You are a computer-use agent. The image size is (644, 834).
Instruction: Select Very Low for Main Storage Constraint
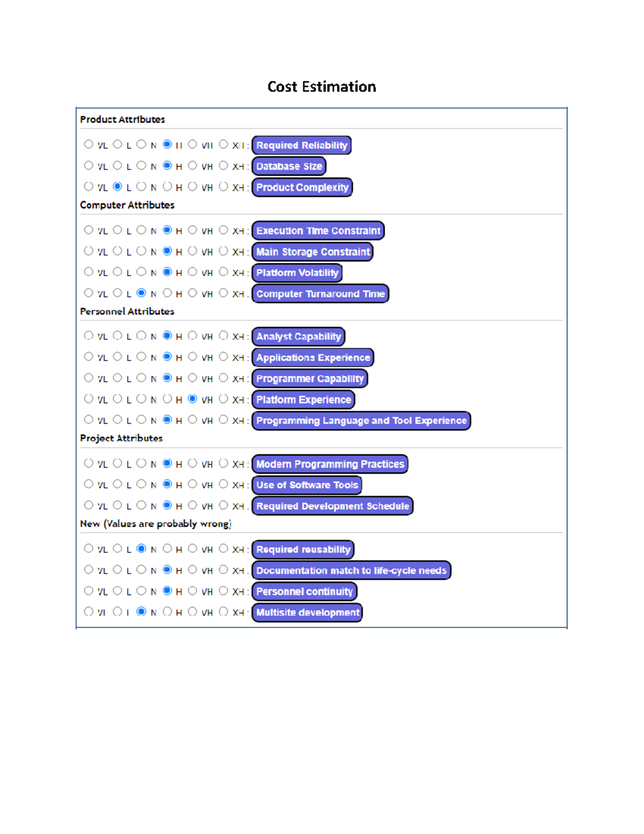tap(89, 251)
